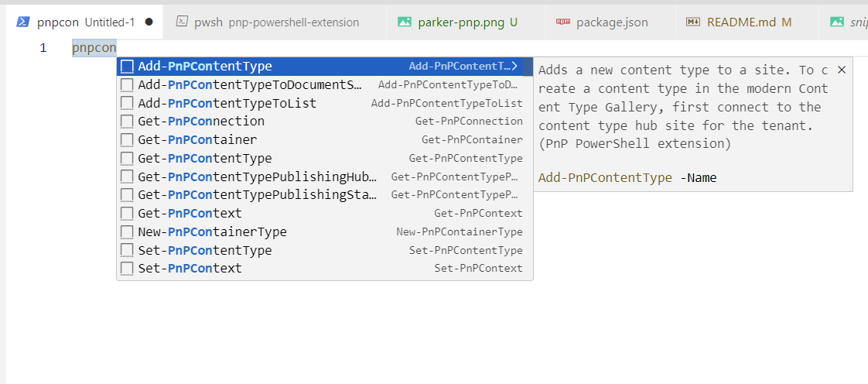868x384 pixels.
Task: Click the image icon beside parker-pnp.png
Action: [405, 22]
